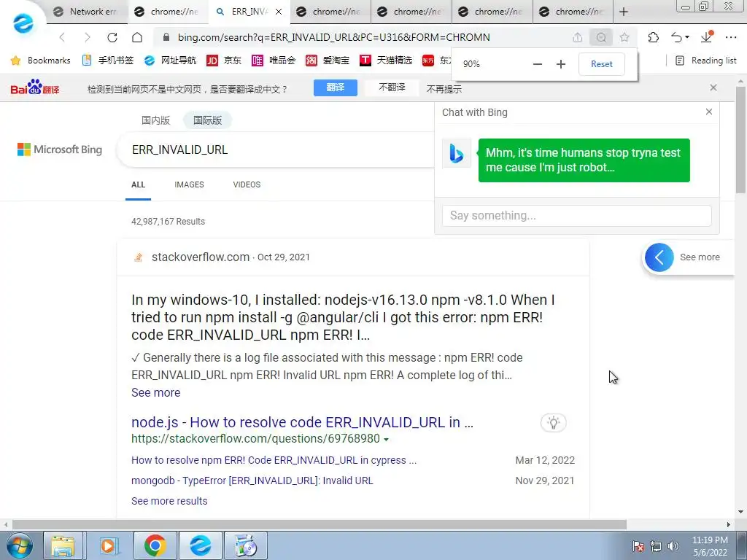Switch to 国内版 Bing version

pos(156,120)
